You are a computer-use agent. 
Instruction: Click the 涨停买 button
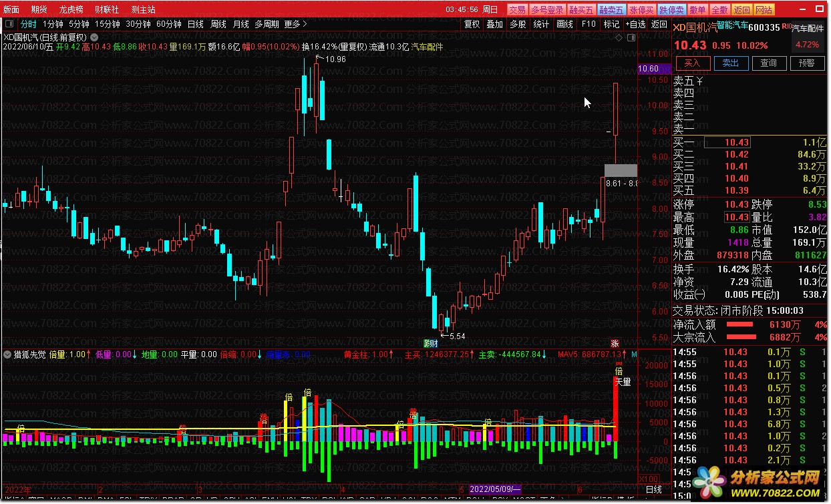[641, 10]
